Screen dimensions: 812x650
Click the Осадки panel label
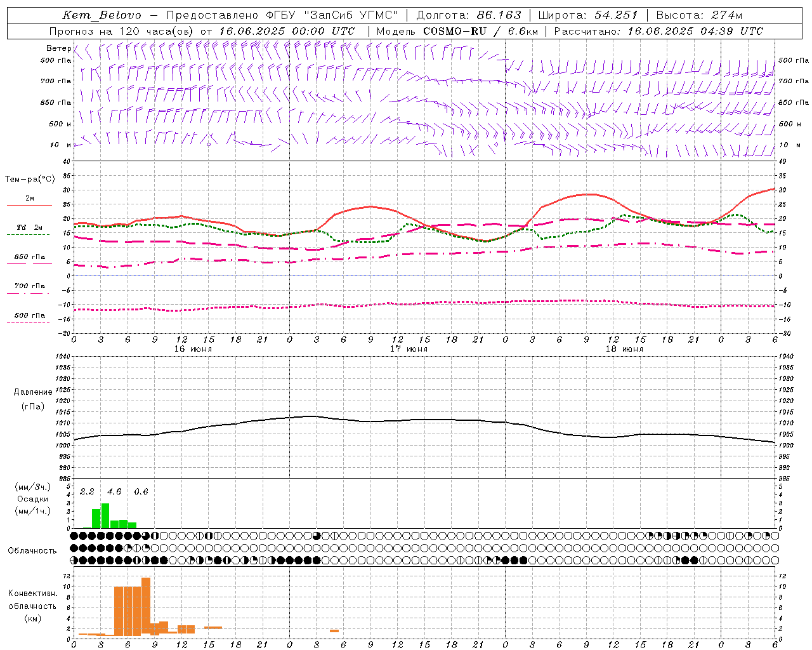pos(32,499)
